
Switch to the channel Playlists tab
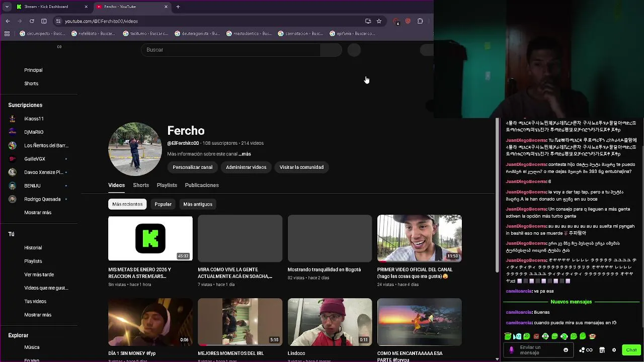[x=167, y=185]
